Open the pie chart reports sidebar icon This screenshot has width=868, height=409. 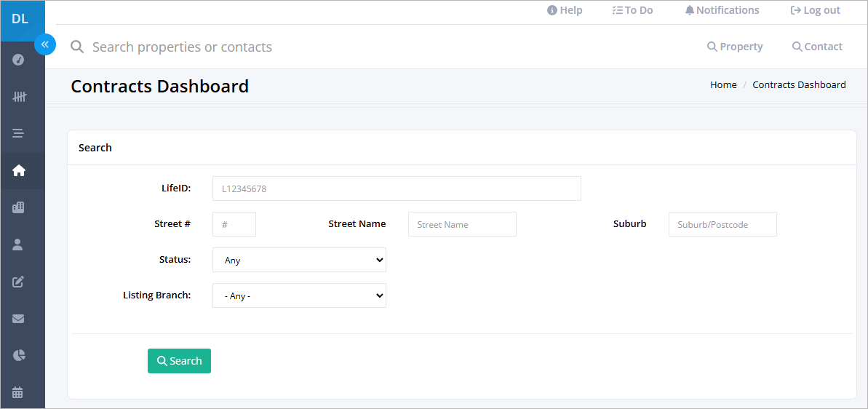[x=18, y=354]
